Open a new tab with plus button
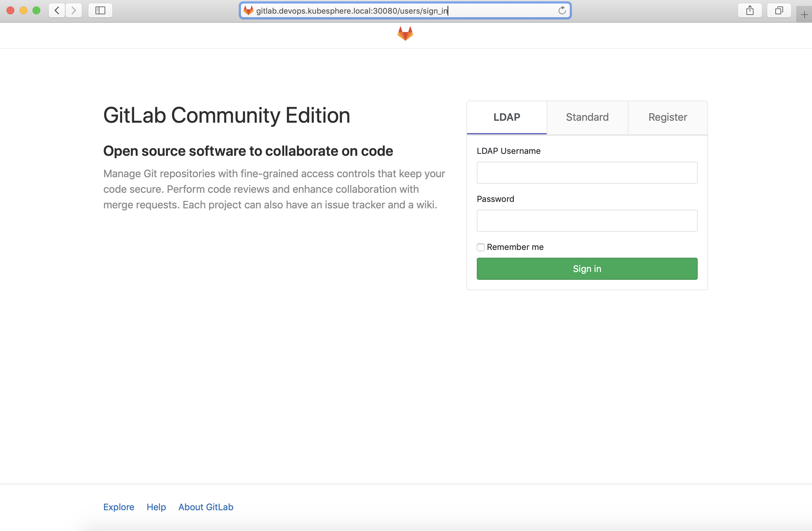This screenshot has width=812, height=531. 804,15
